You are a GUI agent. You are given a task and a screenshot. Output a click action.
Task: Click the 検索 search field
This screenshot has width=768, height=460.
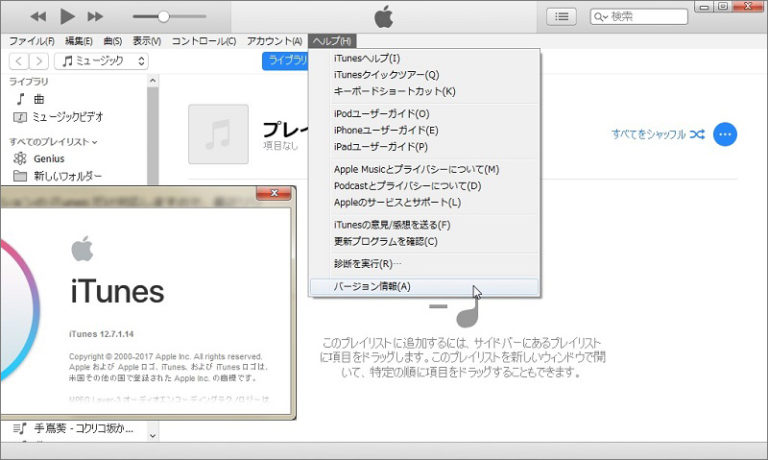(x=639, y=17)
